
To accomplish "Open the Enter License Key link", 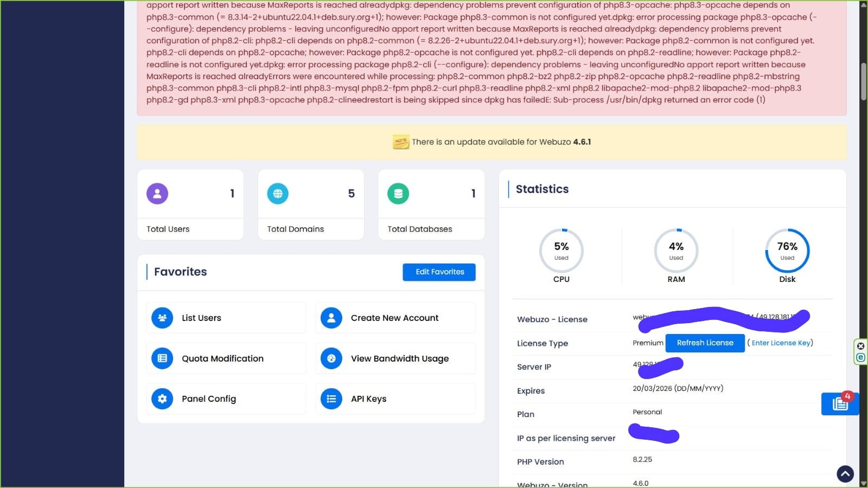I will (781, 343).
